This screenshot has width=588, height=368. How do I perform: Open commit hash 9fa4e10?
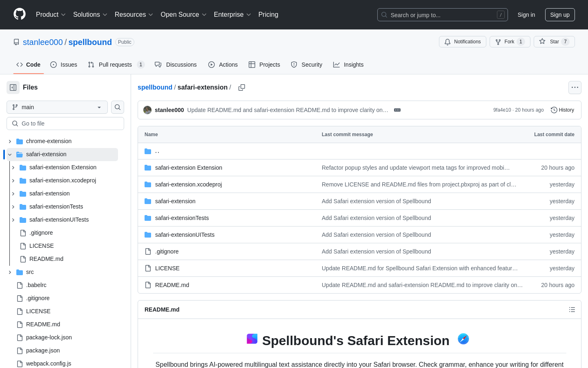(x=502, y=110)
